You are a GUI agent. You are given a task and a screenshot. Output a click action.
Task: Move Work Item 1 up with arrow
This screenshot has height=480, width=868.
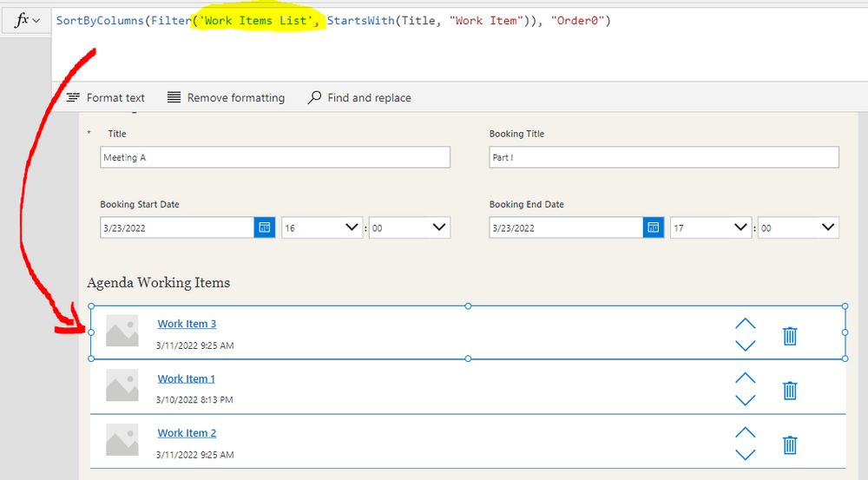coord(745,378)
